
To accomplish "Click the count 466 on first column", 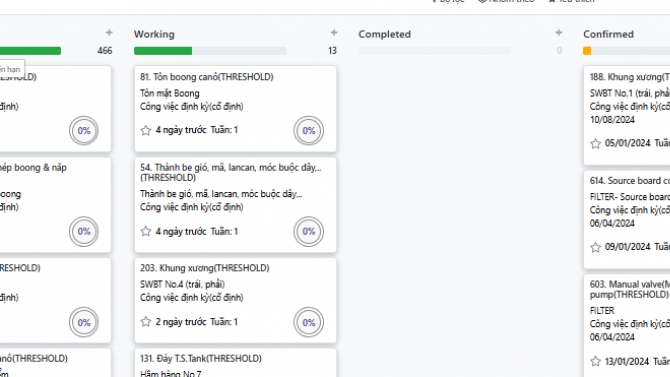I will 105,51.
